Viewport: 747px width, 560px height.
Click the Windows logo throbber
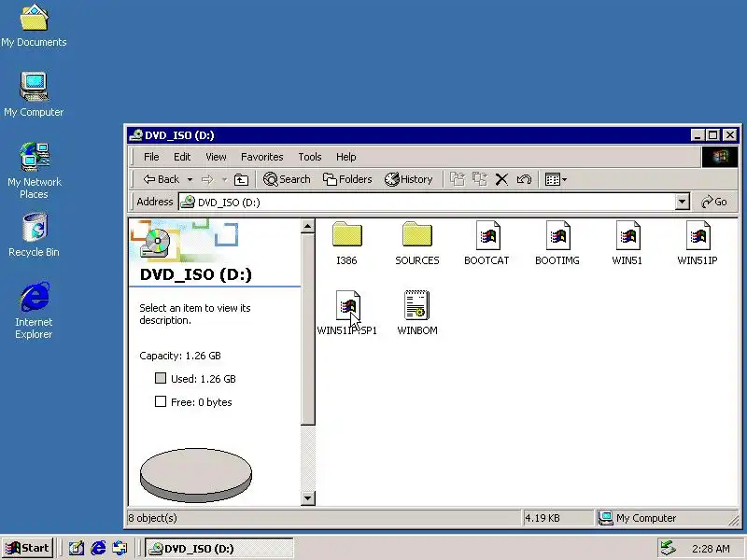click(x=720, y=157)
